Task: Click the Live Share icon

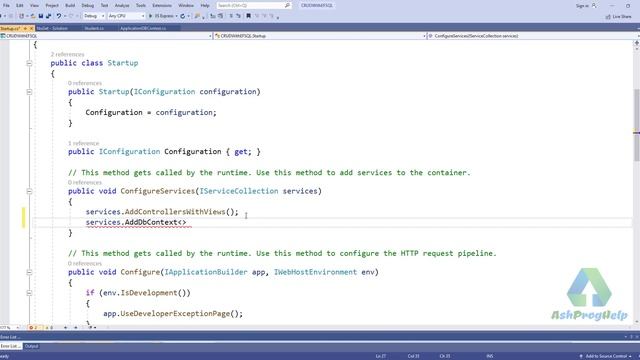Action: [608, 17]
